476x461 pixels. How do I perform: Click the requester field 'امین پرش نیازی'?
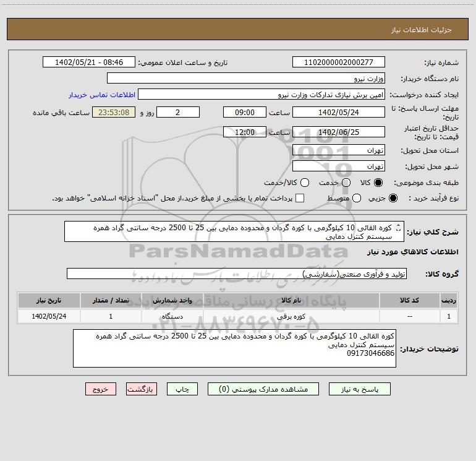[x=261, y=94]
